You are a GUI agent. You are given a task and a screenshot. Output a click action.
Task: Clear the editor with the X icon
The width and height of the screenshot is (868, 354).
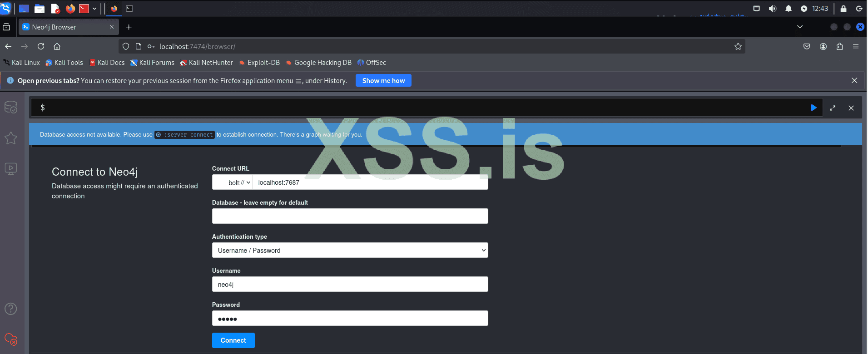(851, 108)
